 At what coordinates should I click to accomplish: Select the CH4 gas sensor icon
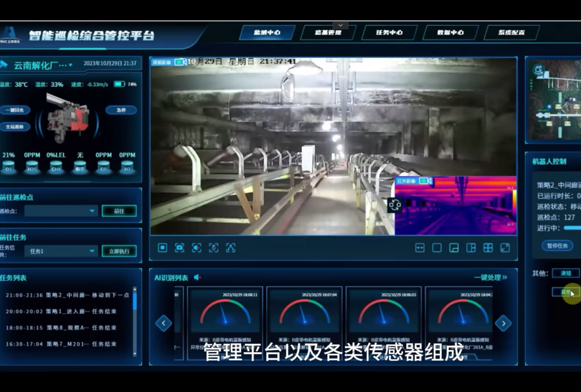click(56, 168)
